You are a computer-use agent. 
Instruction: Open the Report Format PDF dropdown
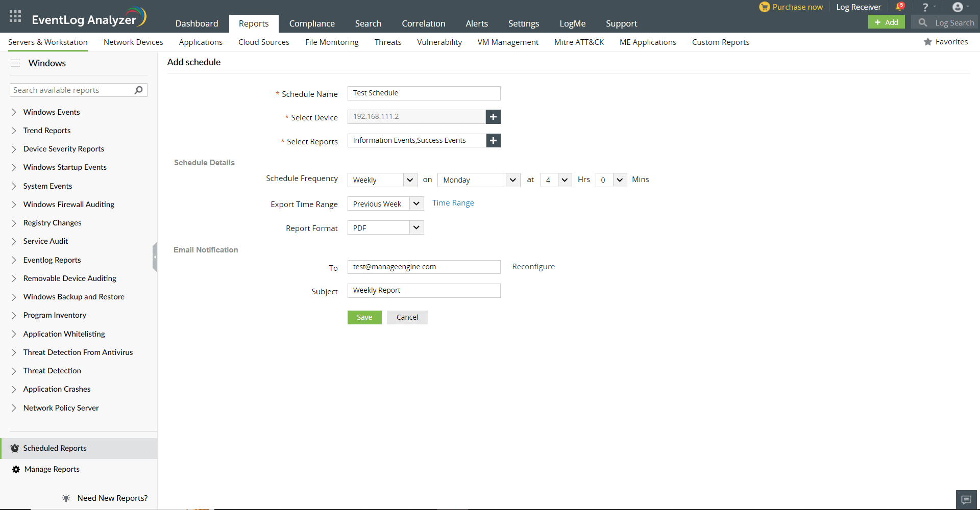(385, 227)
